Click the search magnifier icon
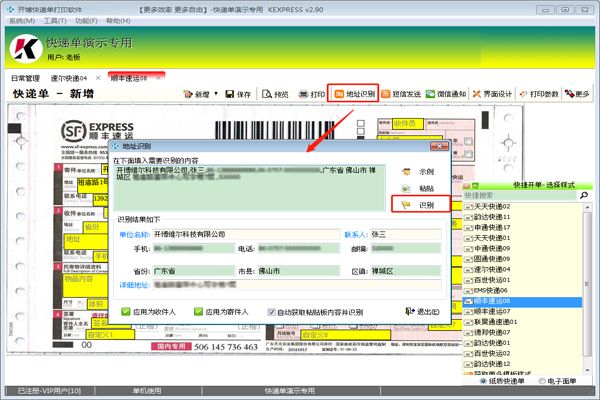Viewport: 600px width, 400px height. click(x=584, y=196)
